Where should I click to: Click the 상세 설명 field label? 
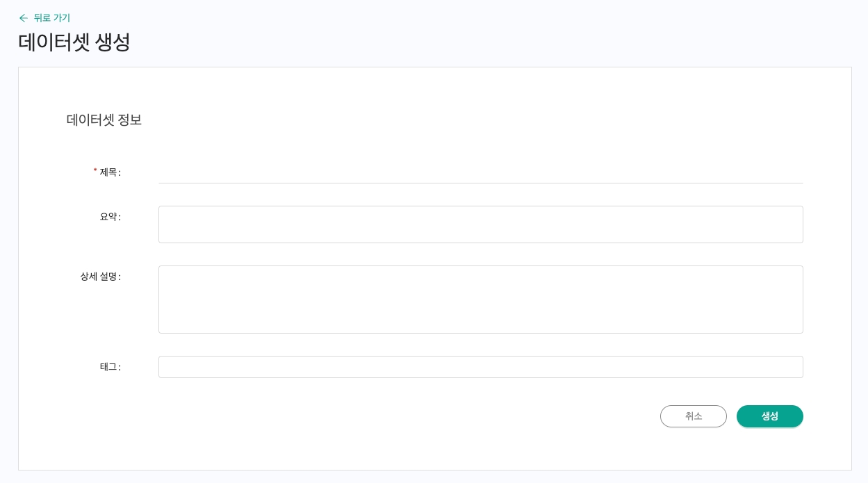[x=99, y=277]
